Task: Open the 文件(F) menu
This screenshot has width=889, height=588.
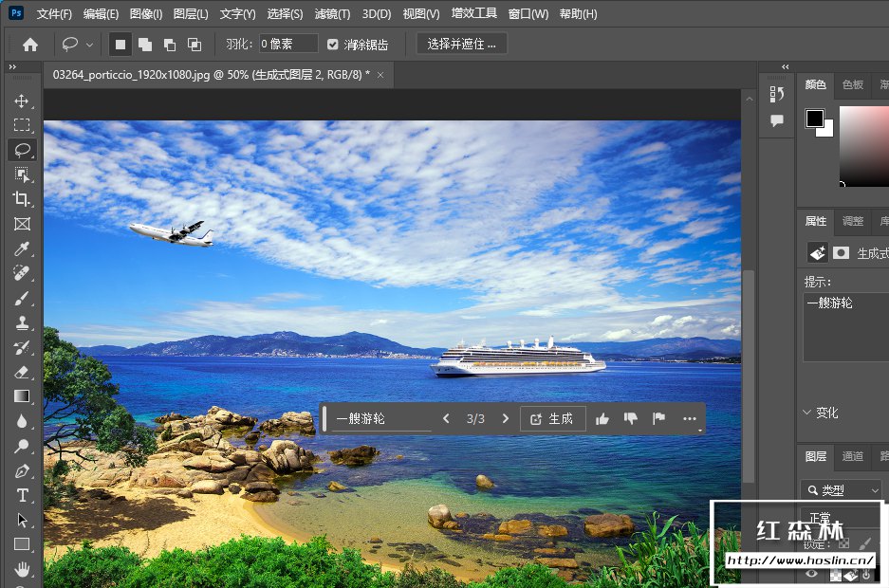Action: click(x=54, y=13)
